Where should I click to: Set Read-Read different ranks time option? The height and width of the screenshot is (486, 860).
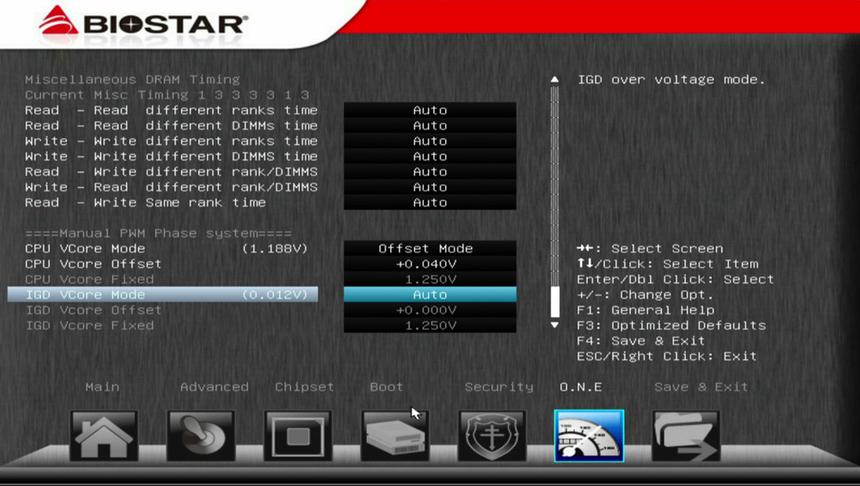[x=430, y=111]
